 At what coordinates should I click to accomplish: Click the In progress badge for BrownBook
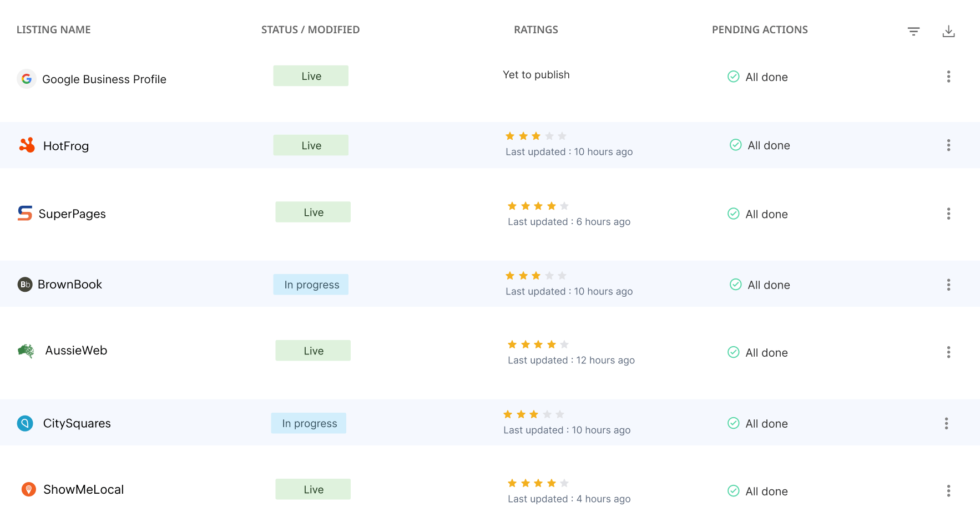[311, 285]
